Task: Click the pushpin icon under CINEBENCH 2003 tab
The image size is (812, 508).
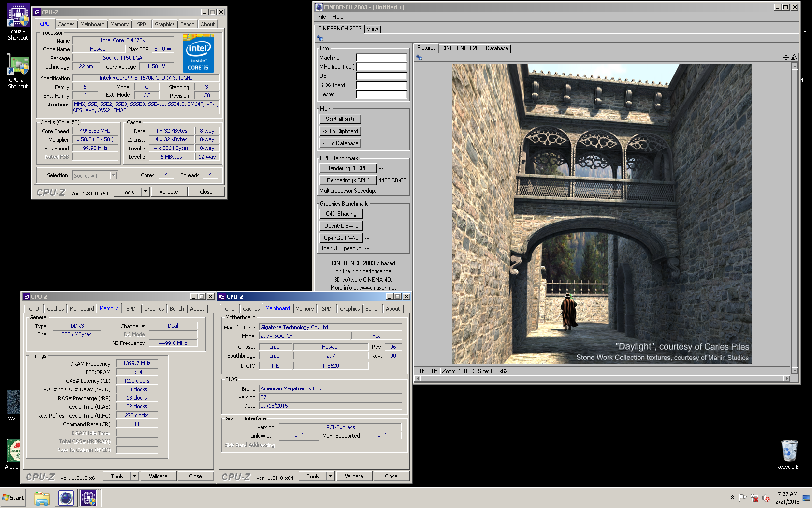Action: tap(320, 38)
